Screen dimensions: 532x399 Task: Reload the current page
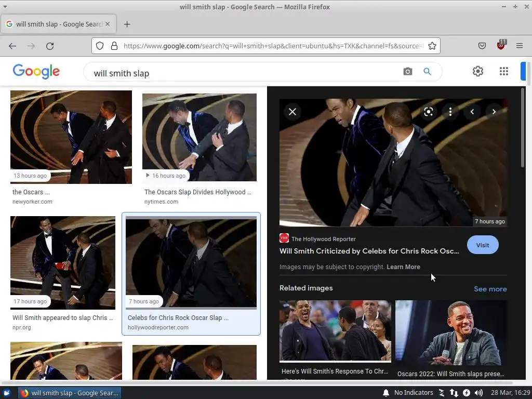pyautogui.click(x=50, y=46)
